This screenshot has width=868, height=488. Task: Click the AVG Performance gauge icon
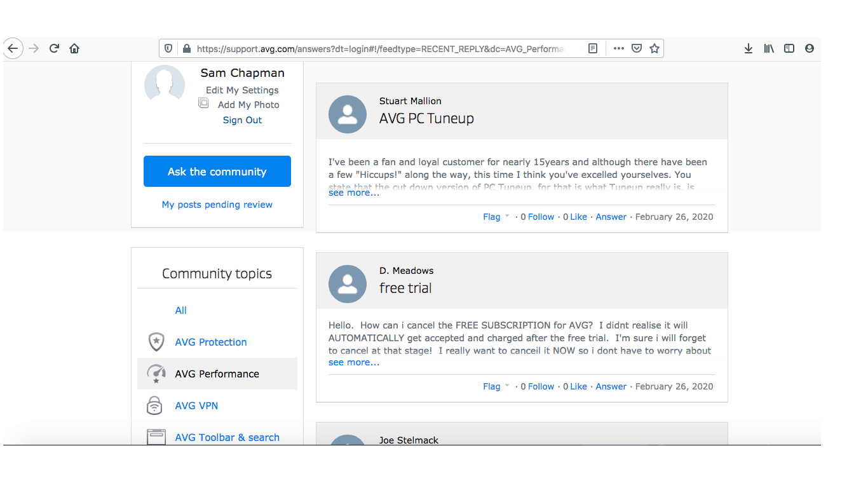(x=156, y=374)
